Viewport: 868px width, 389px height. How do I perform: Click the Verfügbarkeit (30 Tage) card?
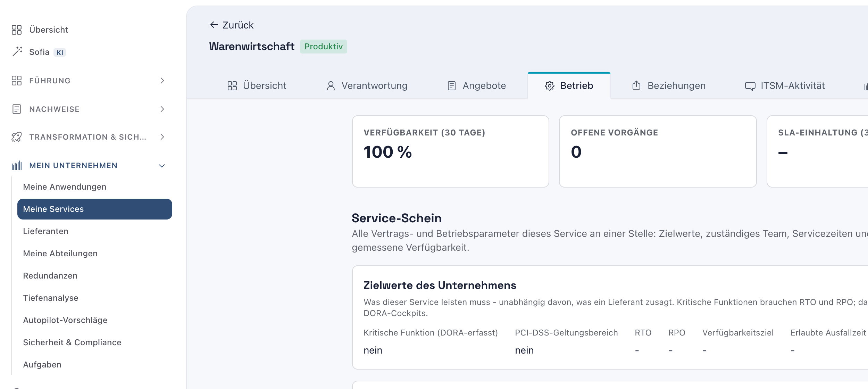coord(450,151)
